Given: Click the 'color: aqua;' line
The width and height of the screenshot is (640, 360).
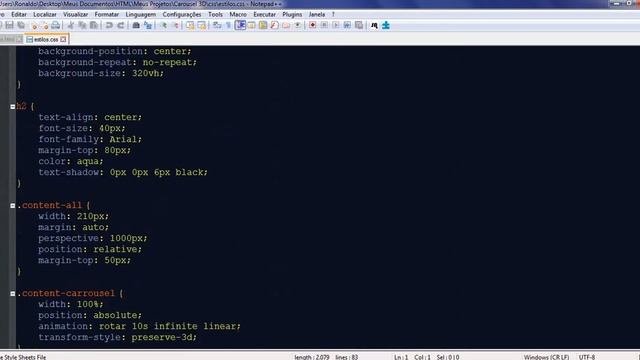Looking at the screenshot, I should tap(71, 161).
